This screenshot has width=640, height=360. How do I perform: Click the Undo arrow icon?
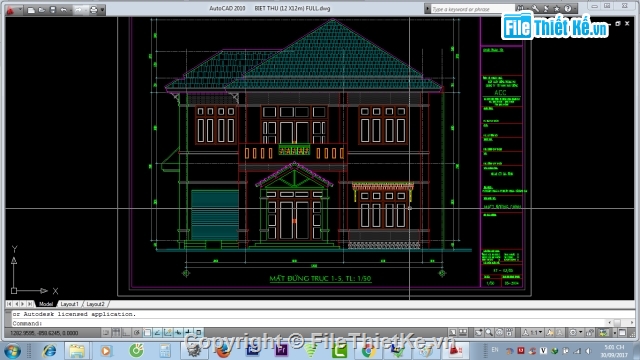click(x=64, y=9)
